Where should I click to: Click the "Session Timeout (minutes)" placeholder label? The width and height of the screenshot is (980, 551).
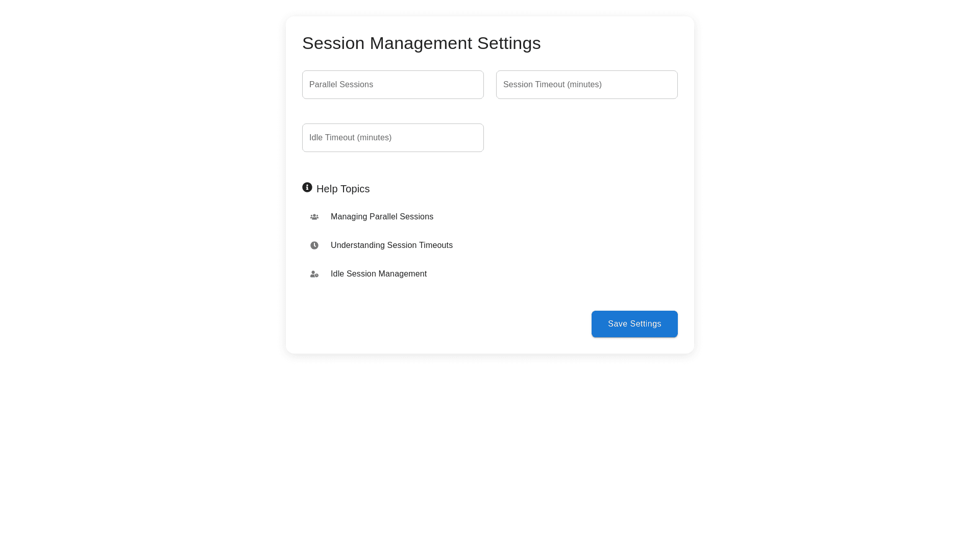point(552,85)
